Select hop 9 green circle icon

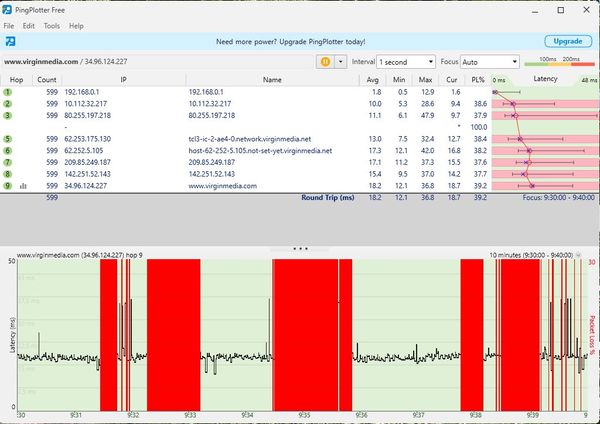click(7, 186)
